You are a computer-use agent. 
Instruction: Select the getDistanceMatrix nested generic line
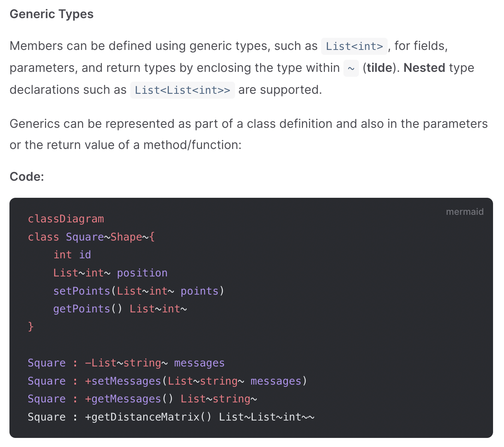(171, 416)
